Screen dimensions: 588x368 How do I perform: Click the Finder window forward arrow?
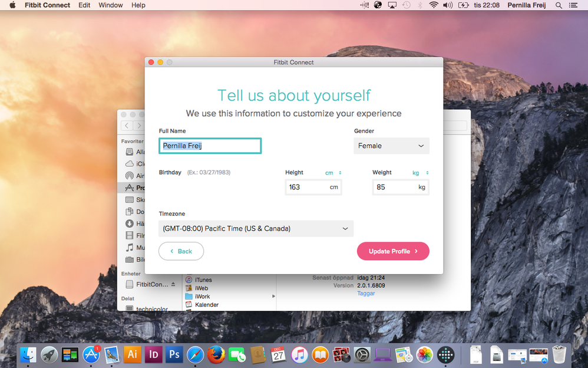coord(139,126)
